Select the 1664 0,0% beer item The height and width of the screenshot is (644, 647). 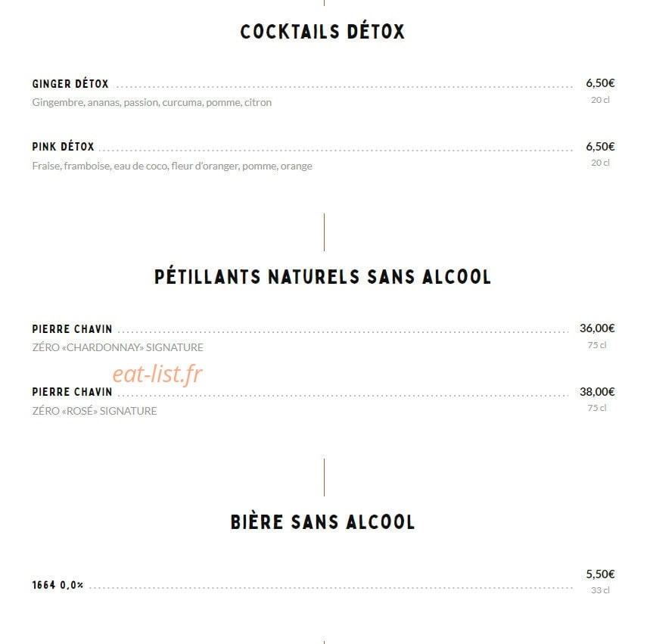58,585
